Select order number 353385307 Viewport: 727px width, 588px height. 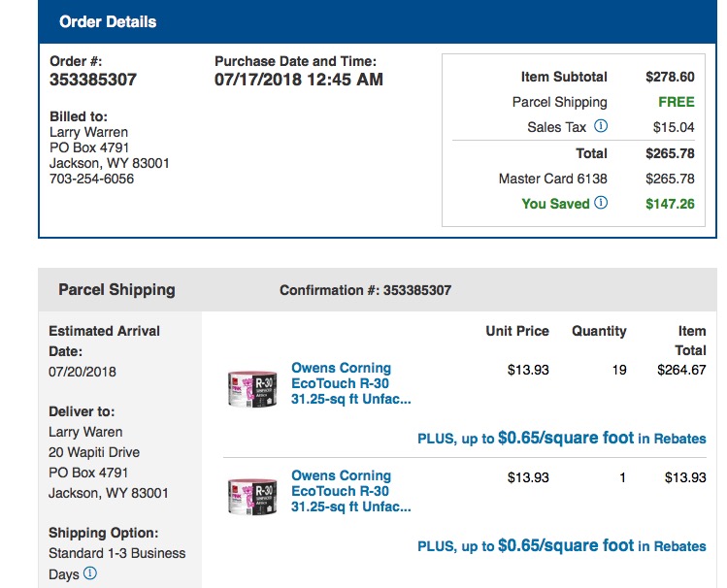click(93, 80)
